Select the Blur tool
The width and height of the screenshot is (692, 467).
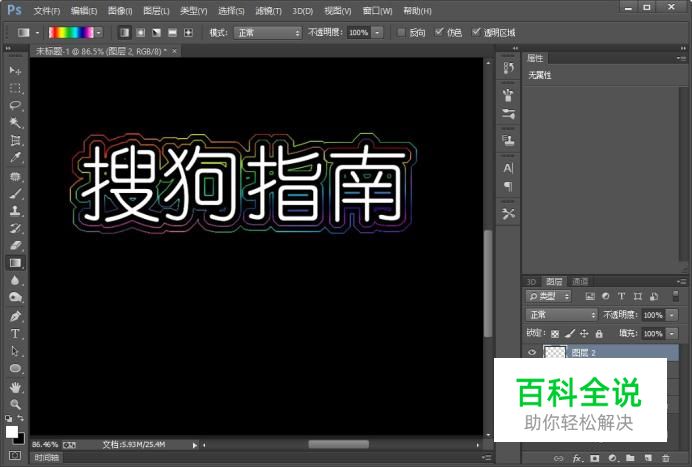coord(15,280)
